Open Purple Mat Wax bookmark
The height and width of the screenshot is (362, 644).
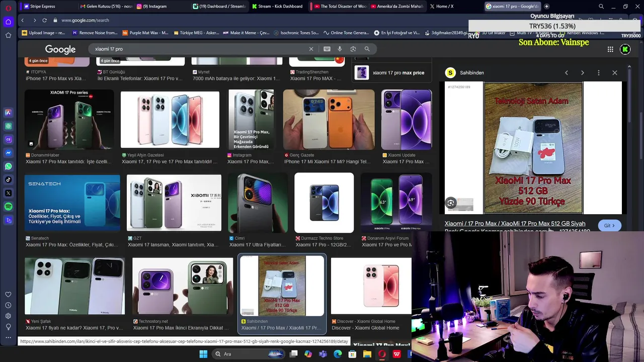[x=145, y=33]
